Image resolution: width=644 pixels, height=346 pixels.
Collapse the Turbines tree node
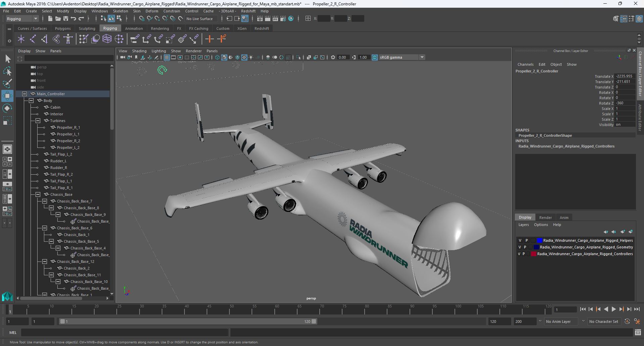38,121
